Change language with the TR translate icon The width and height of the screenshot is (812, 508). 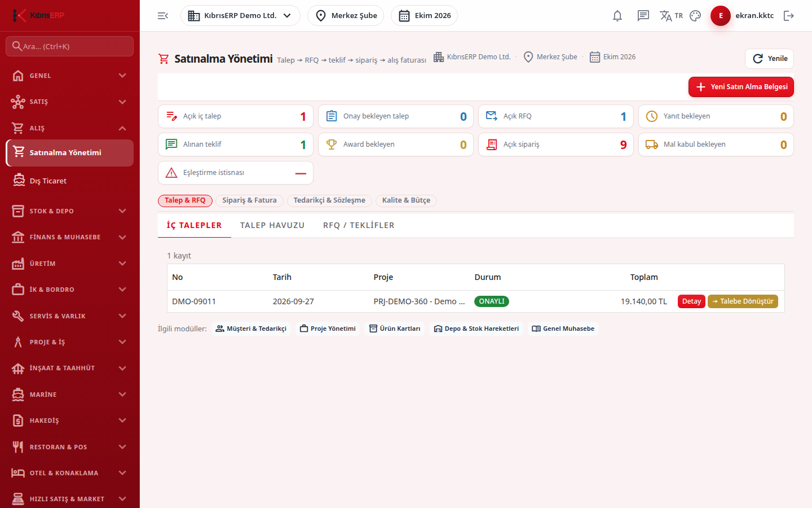[671, 16]
